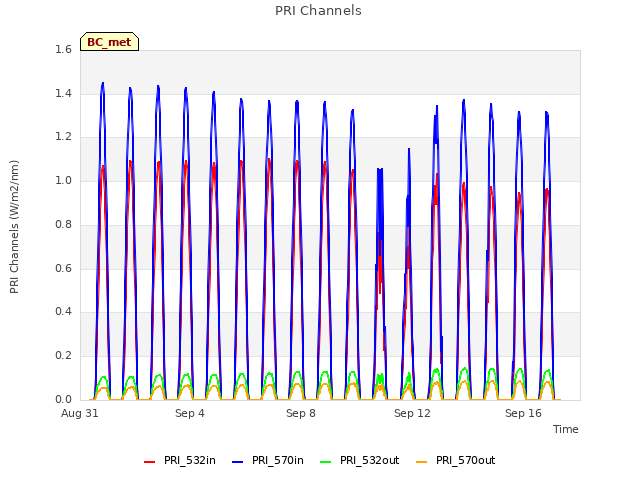Screen dimensions: 640x480
Task: Click the 'PRI Channels' chart title
Action: (318, 11)
